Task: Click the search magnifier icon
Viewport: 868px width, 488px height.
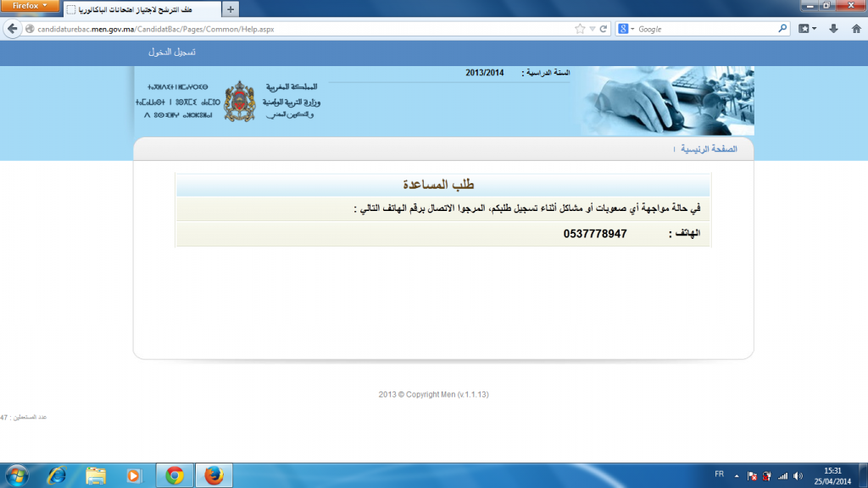Action: [782, 28]
